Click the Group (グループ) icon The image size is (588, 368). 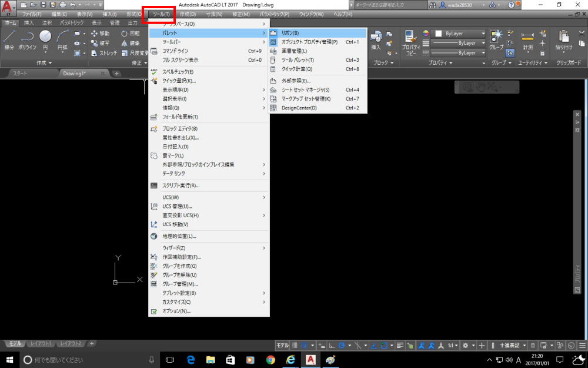click(x=496, y=40)
